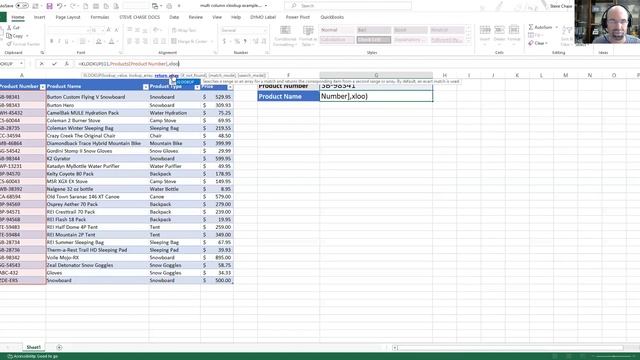The width and height of the screenshot is (640, 360).
Task: Click the Save icon in the quick access toolbar
Action: tap(49, 6)
